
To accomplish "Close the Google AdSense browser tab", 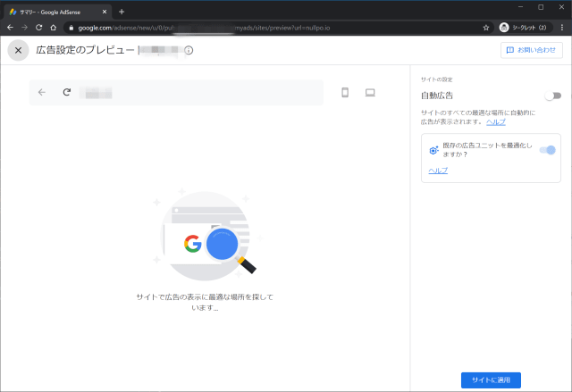I will pos(105,12).
